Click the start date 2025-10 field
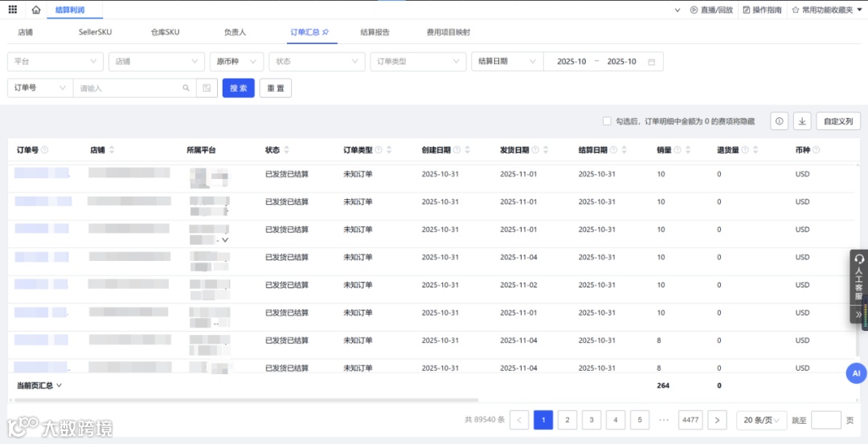868x444 pixels. point(572,62)
